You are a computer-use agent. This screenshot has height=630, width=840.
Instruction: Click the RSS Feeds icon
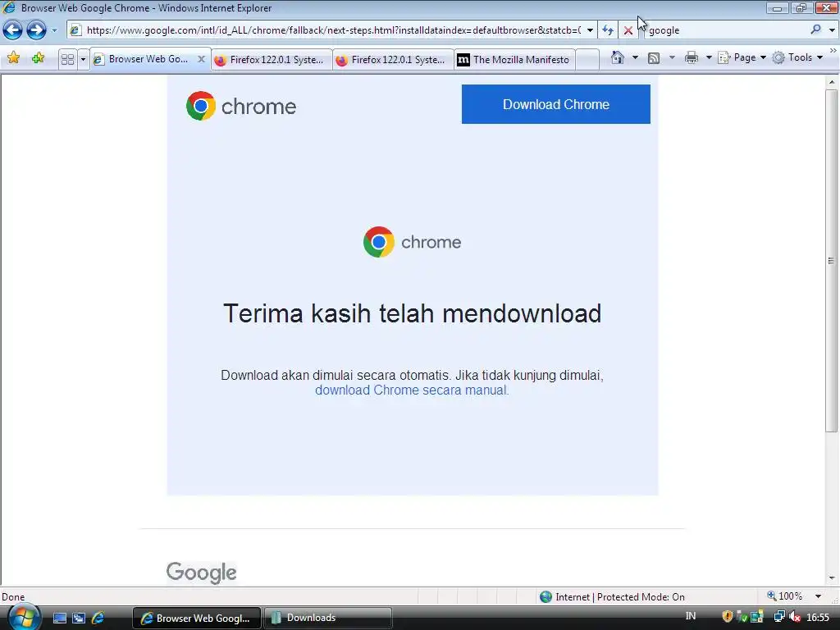[654, 58]
